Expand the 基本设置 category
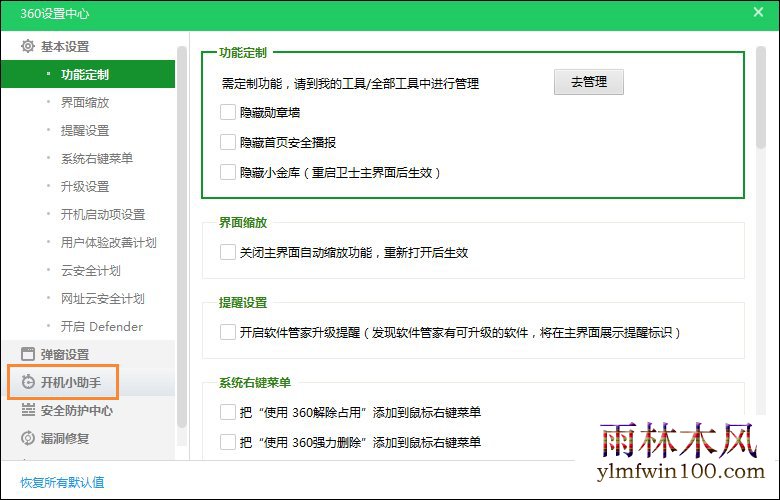 (x=65, y=47)
